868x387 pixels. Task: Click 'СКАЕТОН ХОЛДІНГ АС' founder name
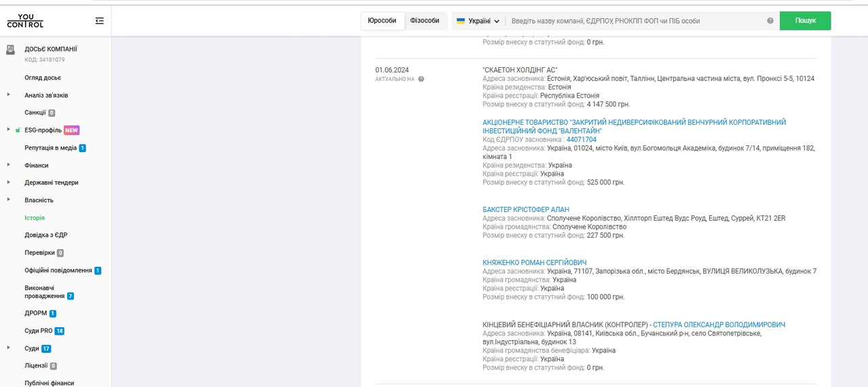520,70
